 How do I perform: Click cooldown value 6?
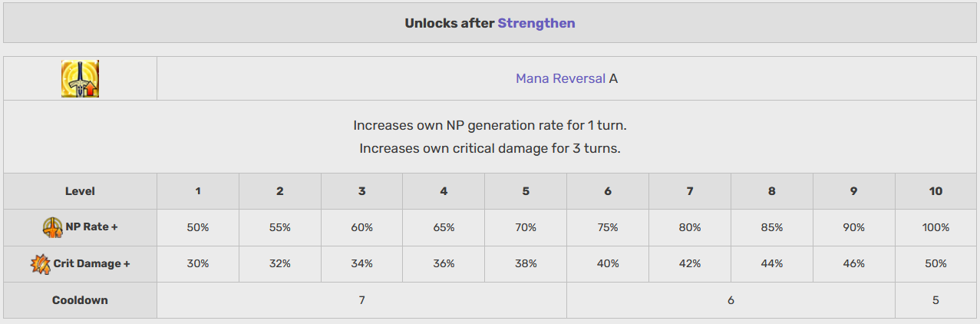tap(731, 300)
